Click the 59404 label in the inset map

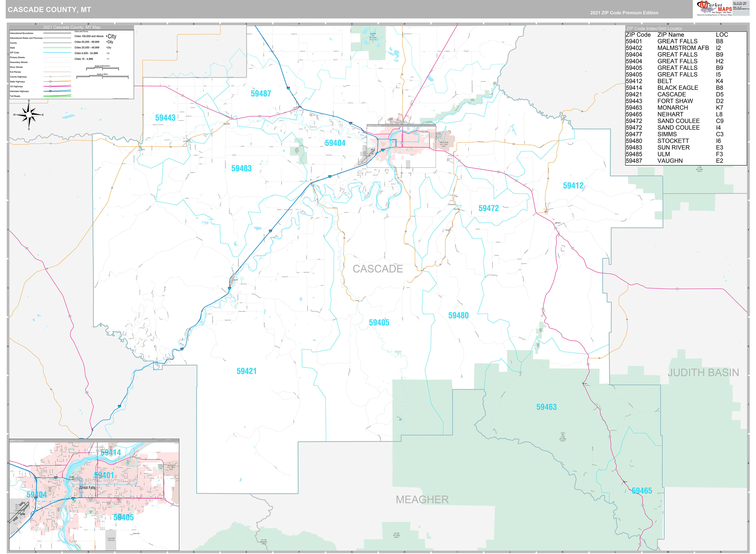pos(37,495)
